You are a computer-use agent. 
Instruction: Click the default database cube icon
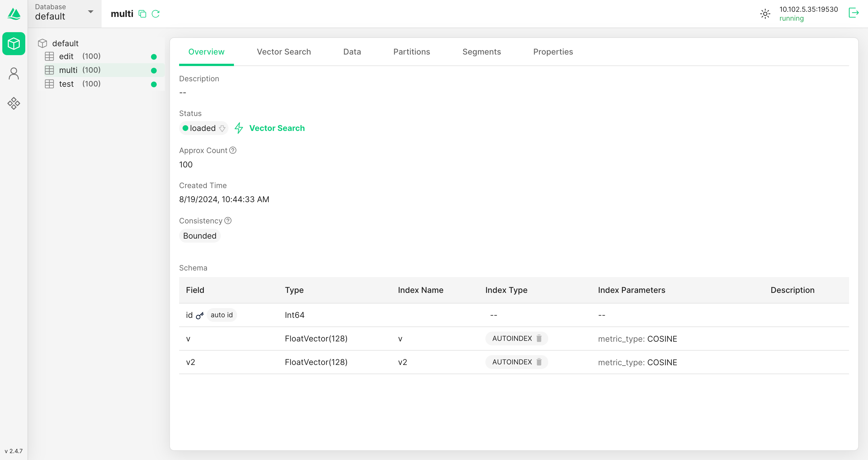point(42,43)
